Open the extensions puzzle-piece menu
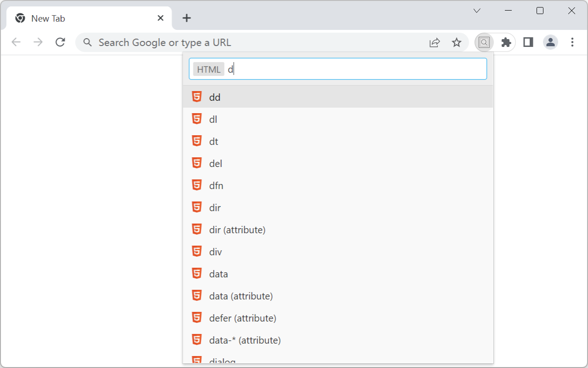The height and width of the screenshot is (368, 588). (x=506, y=42)
